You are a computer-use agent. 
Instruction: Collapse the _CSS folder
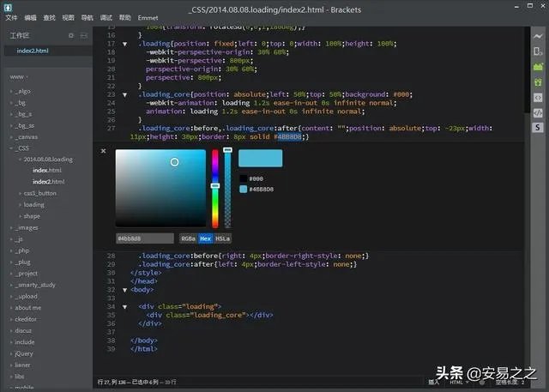[23, 148]
